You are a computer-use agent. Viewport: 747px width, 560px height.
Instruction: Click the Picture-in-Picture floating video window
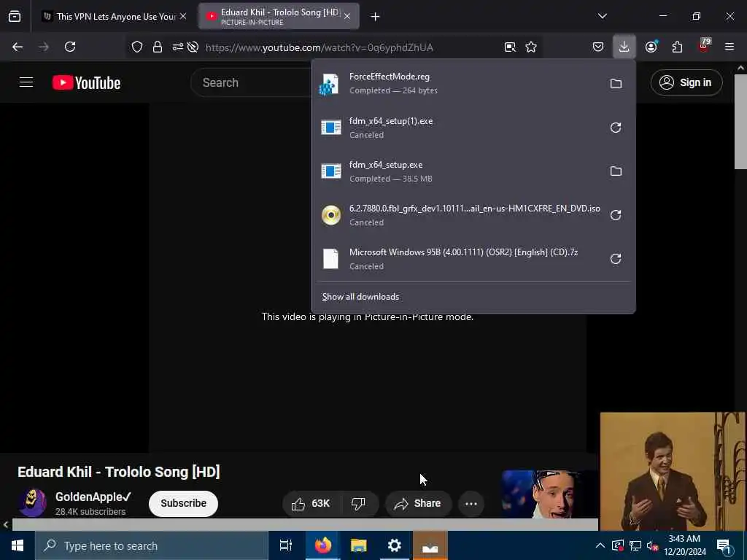coord(673,472)
